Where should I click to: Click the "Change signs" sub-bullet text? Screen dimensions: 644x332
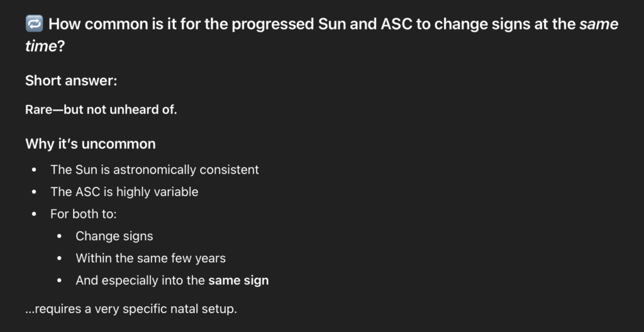coord(114,236)
